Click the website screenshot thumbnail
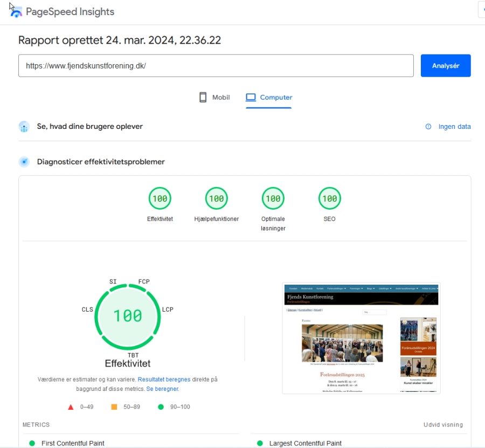This screenshot has height=448, width=485. pyautogui.click(x=361, y=338)
